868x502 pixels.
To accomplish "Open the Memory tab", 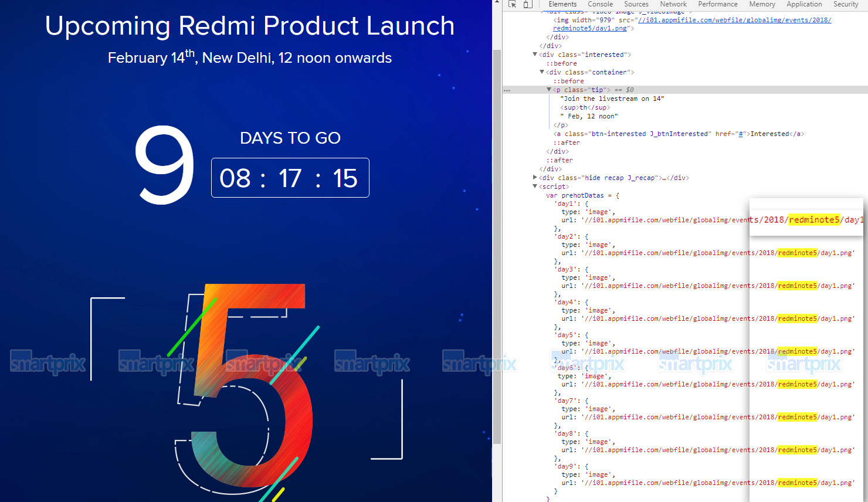I will pyautogui.click(x=762, y=4).
